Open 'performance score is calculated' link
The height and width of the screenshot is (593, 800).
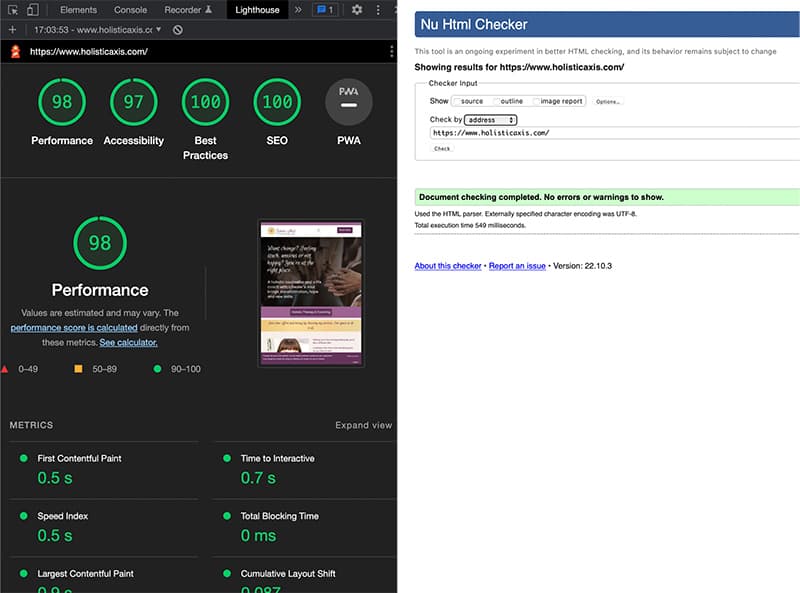(x=74, y=328)
